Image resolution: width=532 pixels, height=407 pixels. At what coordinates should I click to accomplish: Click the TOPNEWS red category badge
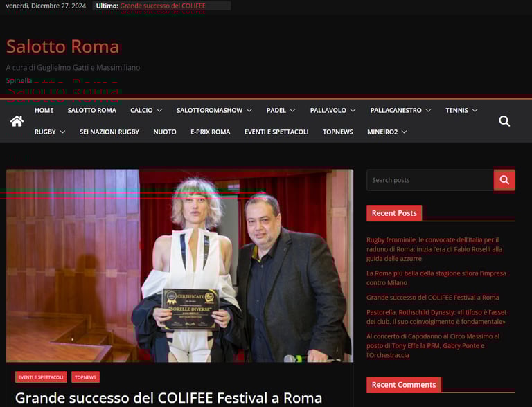pyautogui.click(x=85, y=377)
